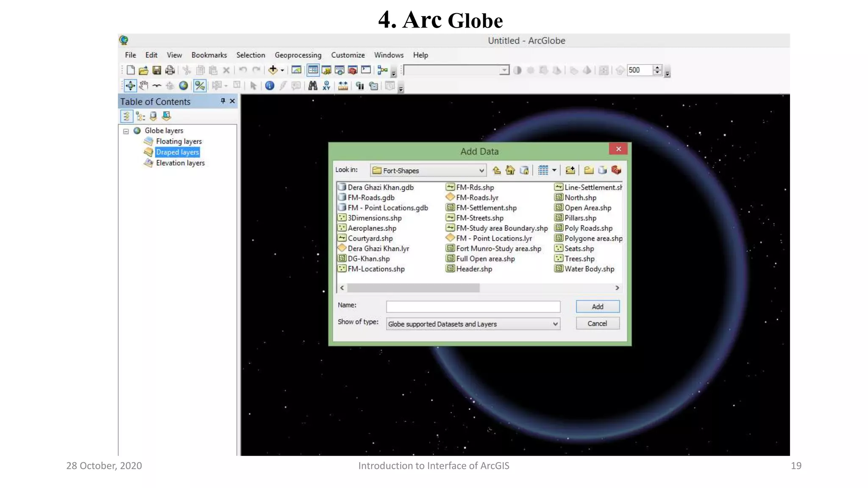Click the Cancel button
This screenshot has width=868, height=488.
(x=598, y=324)
